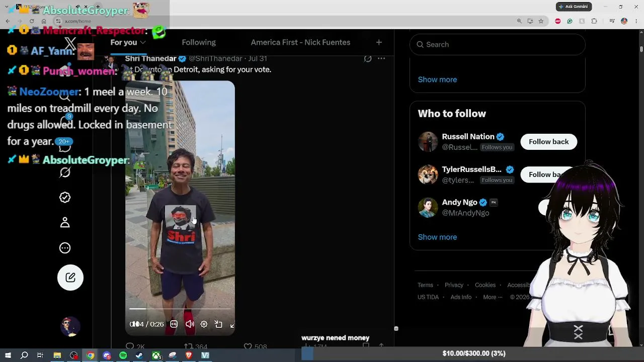
Task: Open the account avatar at sidebar bottom
Action: pyautogui.click(x=70, y=327)
